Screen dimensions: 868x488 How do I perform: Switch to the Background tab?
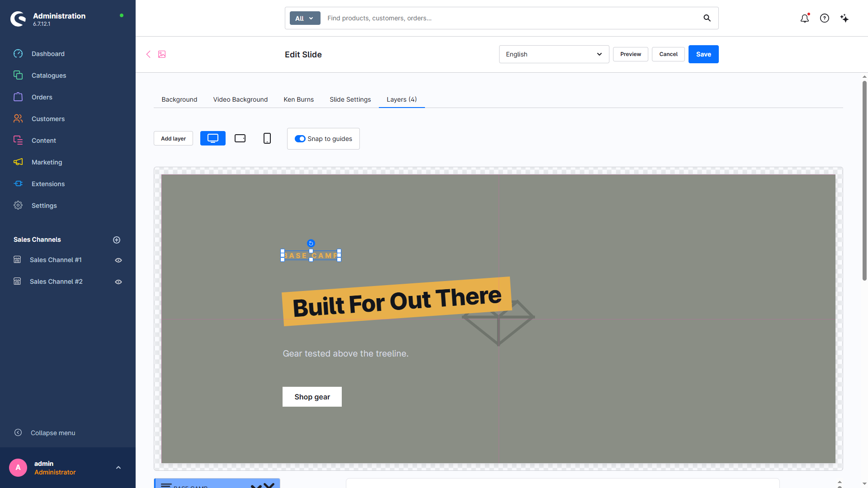point(179,99)
